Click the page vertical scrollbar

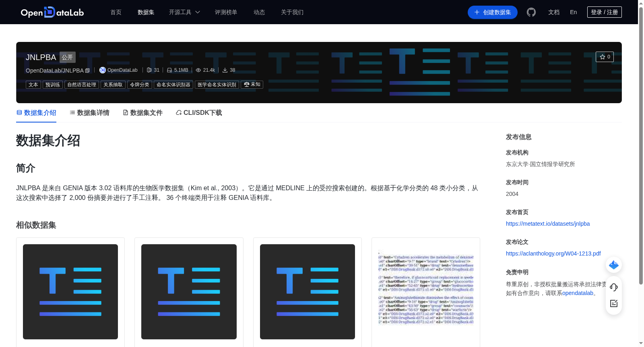click(641, 145)
